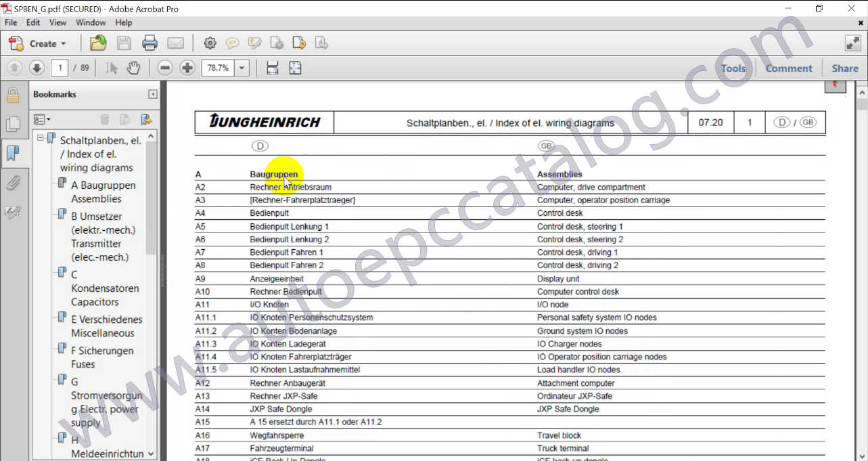Toggle fit to window width scrolling mode
Viewport: 868px width, 461px height.
coord(272,68)
